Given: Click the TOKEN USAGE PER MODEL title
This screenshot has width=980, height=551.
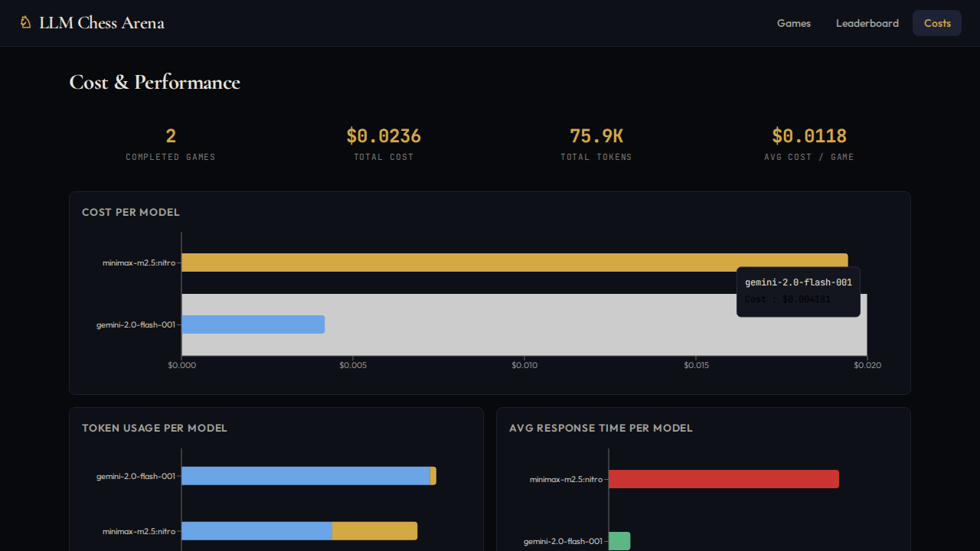Looking at the screenshot, I should [155, 428].
